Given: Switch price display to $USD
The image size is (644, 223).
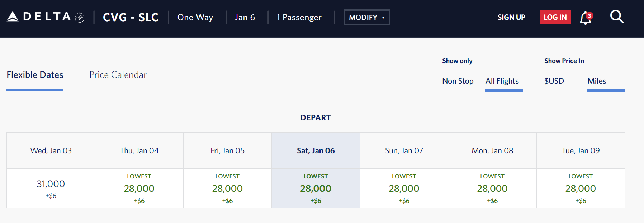Looking at the screenshot, I should [554, 81].
